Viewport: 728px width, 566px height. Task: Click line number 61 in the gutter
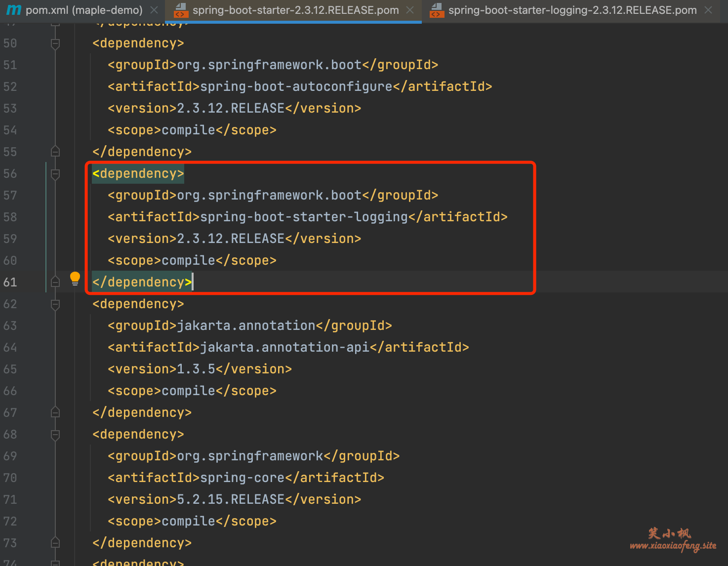pos(10,282)
